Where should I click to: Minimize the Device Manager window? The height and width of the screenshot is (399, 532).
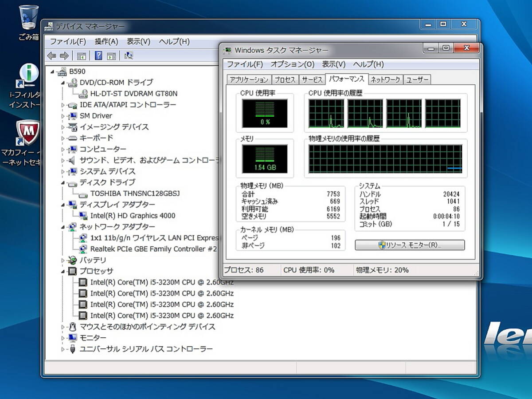point(428,24)
